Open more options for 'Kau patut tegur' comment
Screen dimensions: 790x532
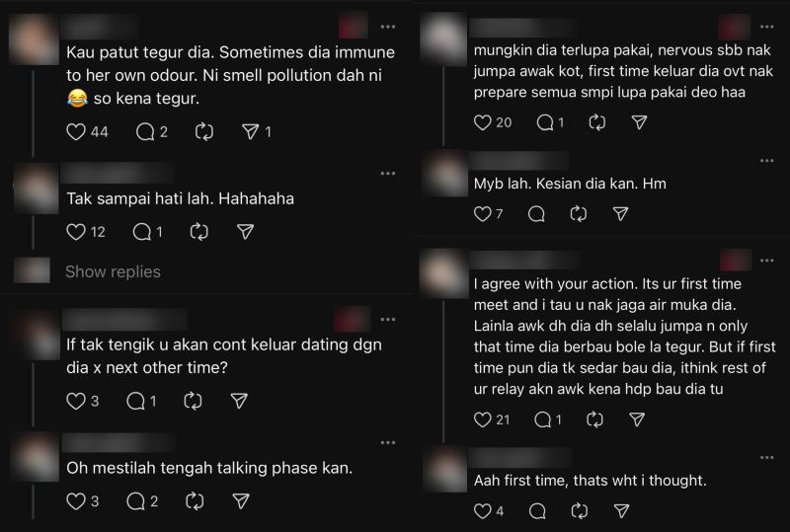point(388,27)
